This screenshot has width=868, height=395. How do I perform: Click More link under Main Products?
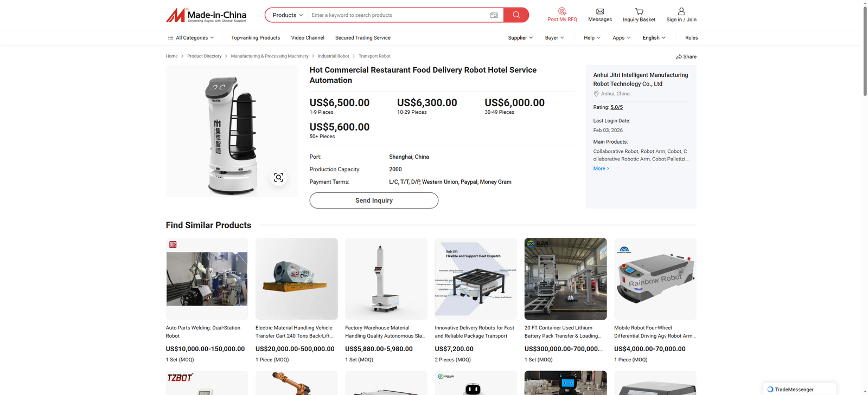pyautogui.click(x=601, y=169)
